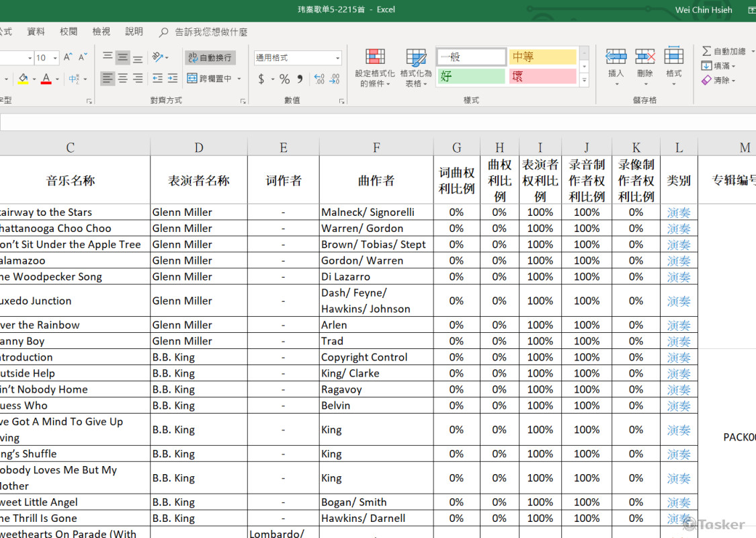Click the Increase Font Size icon

[68, 58]
